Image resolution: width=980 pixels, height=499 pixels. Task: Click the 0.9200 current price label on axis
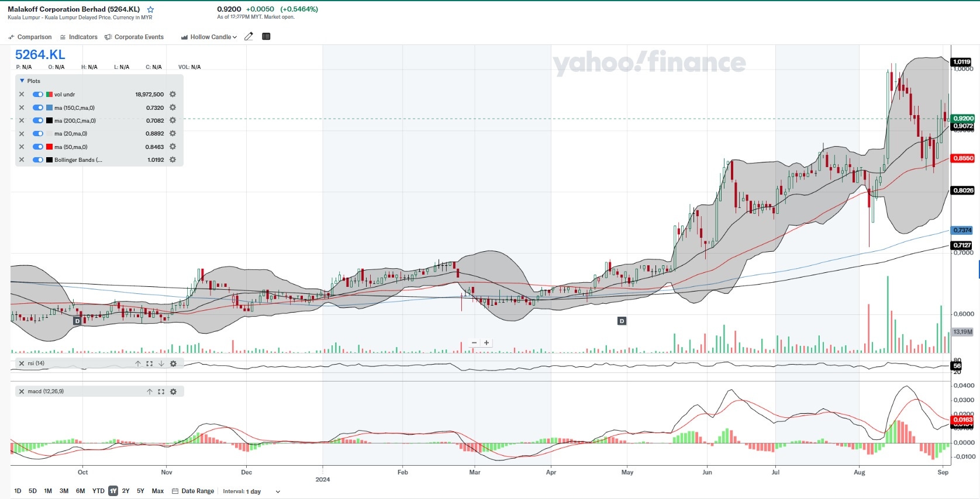[x=963, y=119]
